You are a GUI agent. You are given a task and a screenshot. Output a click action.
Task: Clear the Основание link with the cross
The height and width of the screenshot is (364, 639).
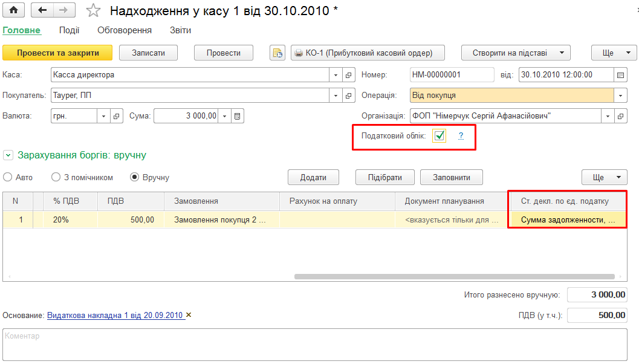click(x=189, y=315)
